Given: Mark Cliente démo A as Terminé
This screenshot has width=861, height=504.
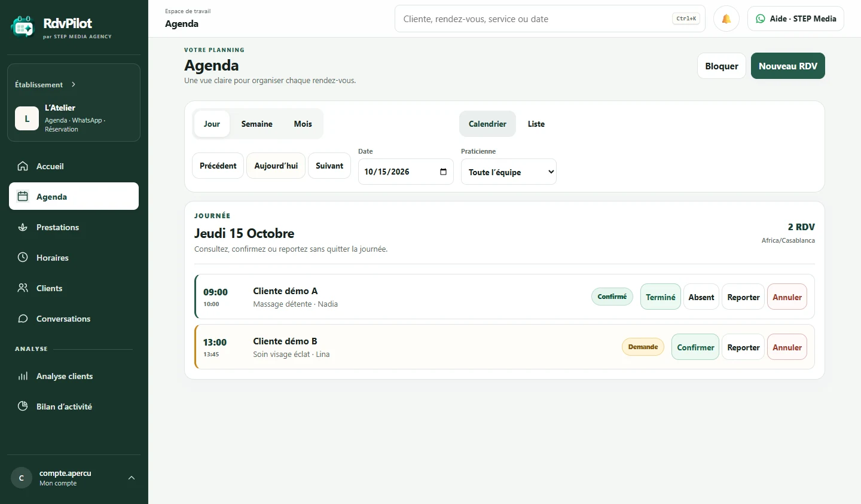Looking at the screenshot, I should coord(661,297).
